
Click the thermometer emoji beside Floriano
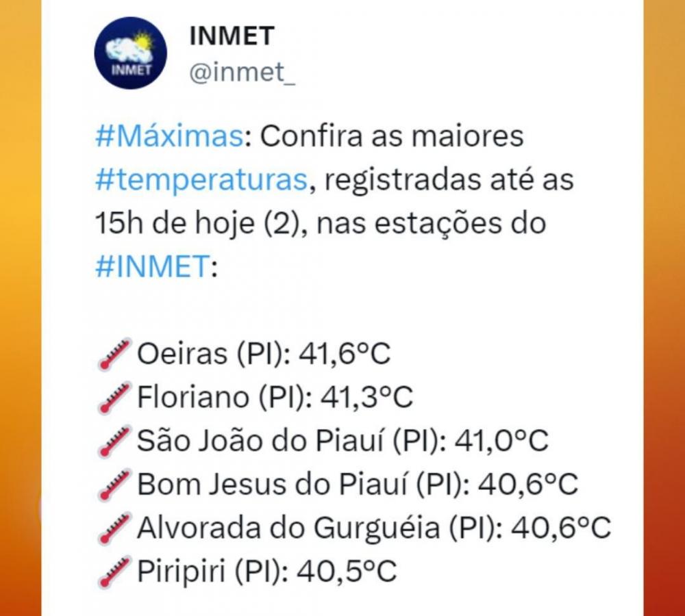point(114,398)
